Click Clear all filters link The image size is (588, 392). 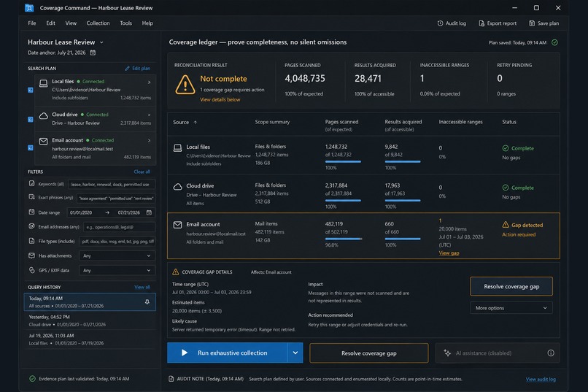[x=142, y=172]
